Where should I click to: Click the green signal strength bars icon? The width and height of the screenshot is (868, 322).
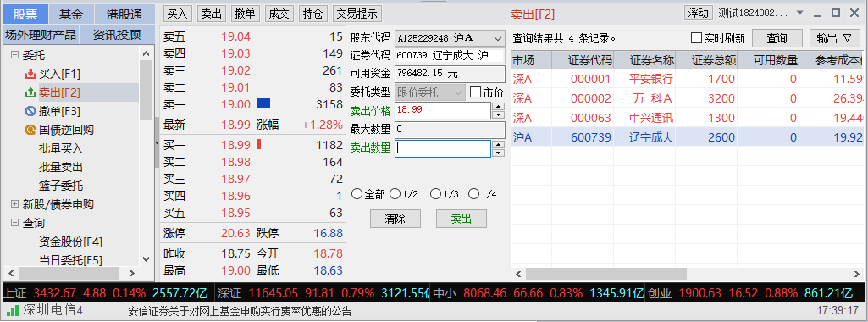click(x=12, y=311)
